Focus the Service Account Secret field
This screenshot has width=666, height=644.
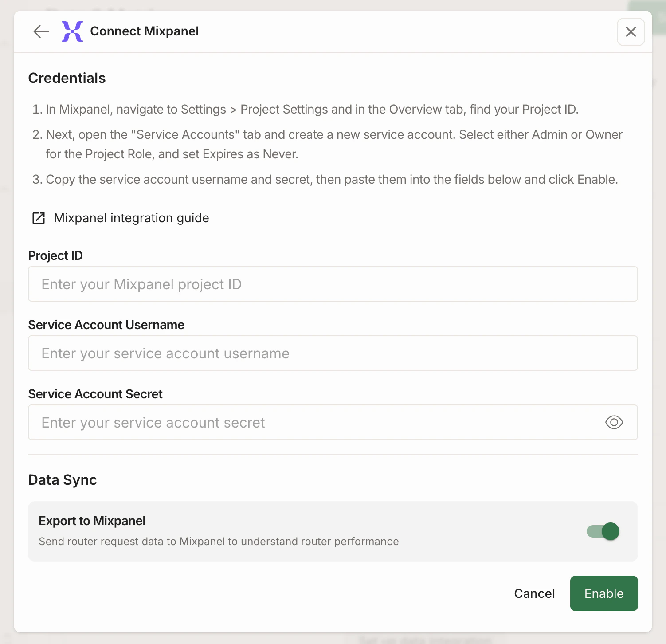(x=333, y=422)
